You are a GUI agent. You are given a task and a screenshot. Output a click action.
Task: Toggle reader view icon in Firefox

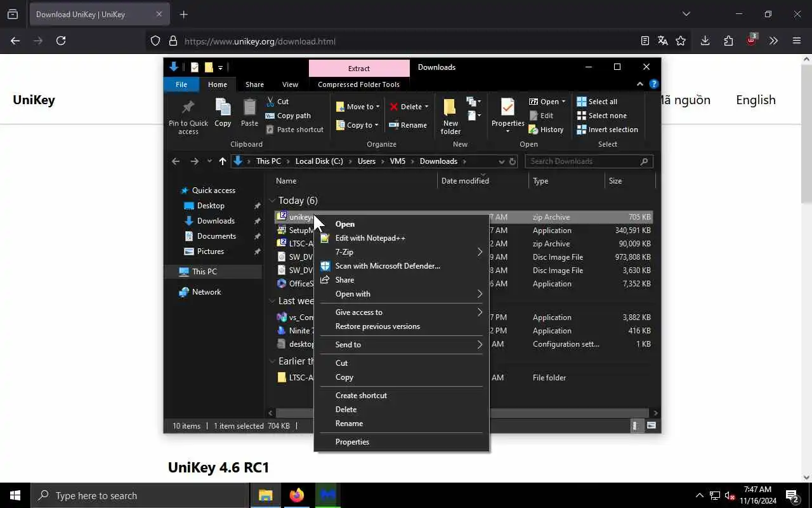click(x=645, y=41)
